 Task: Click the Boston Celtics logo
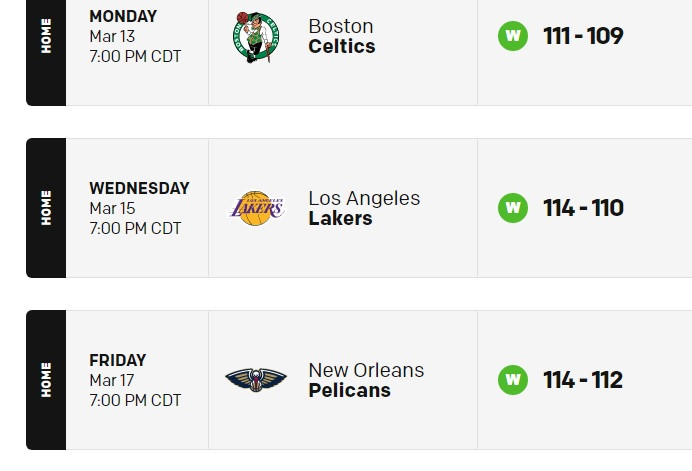(x=256, y=37)
